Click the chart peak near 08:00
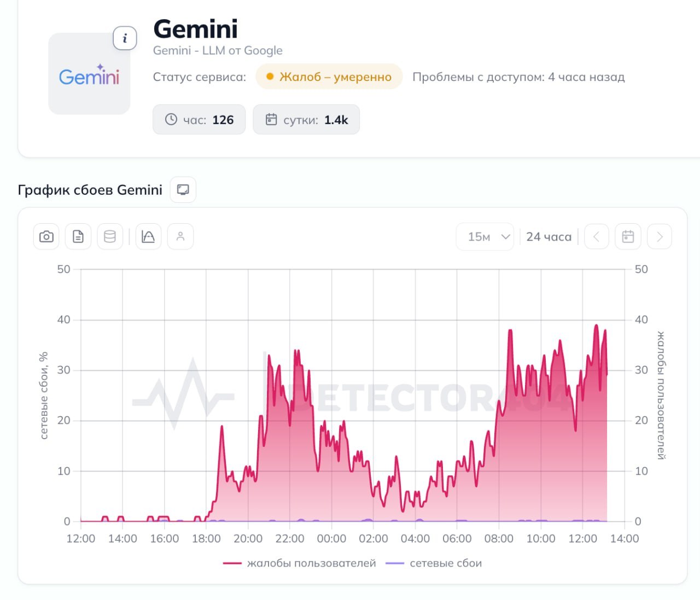This screenshot has height=600, width=700. pyautogui.click(x=510, y=330)
